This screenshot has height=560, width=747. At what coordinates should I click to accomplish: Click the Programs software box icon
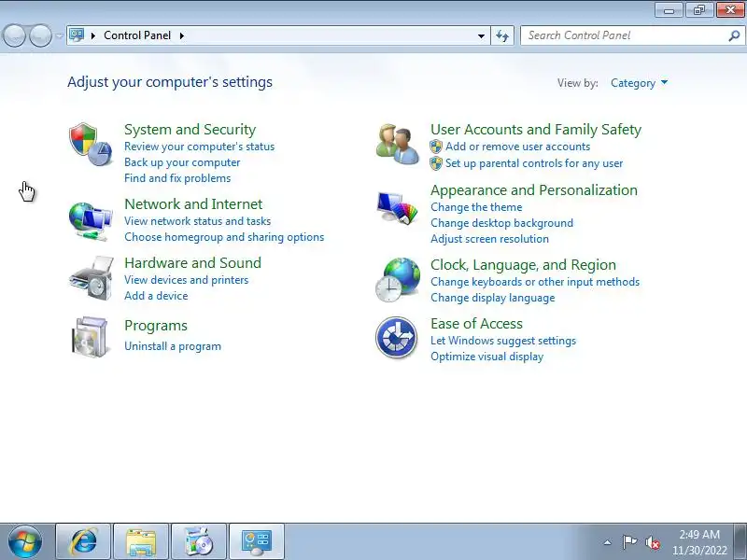pyautogui.click(x=91, y=337)
